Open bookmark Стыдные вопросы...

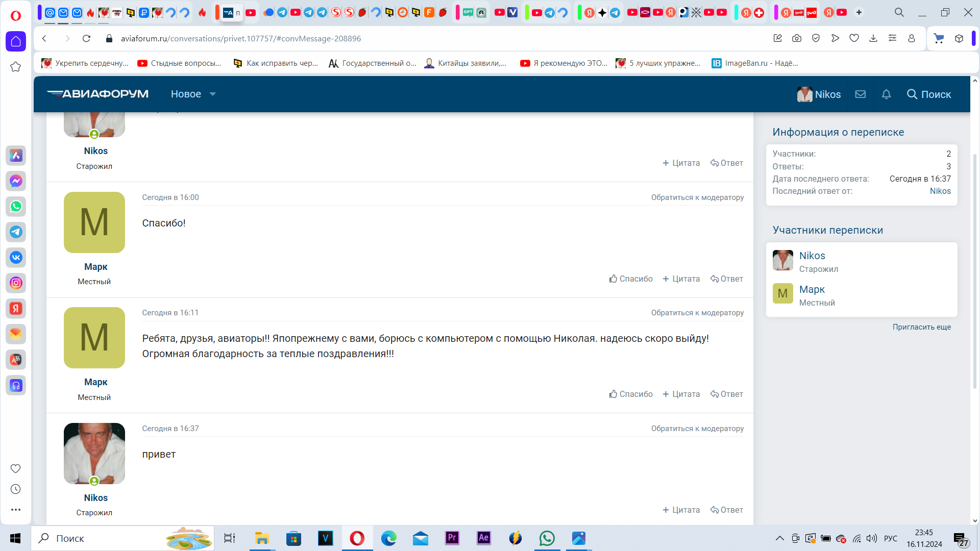pyautogui.click(x=179, y=63)
